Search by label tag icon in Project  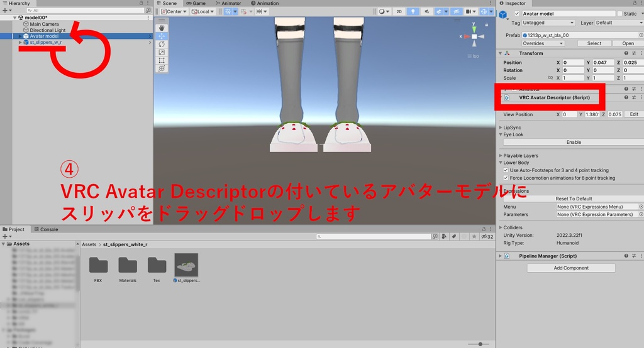(x=454, y=236)
